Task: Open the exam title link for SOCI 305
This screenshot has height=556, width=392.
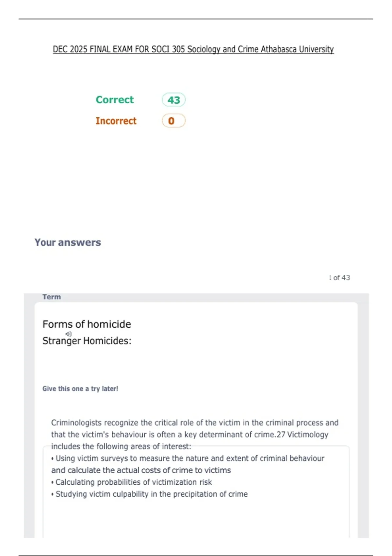Action: [193, 49]
